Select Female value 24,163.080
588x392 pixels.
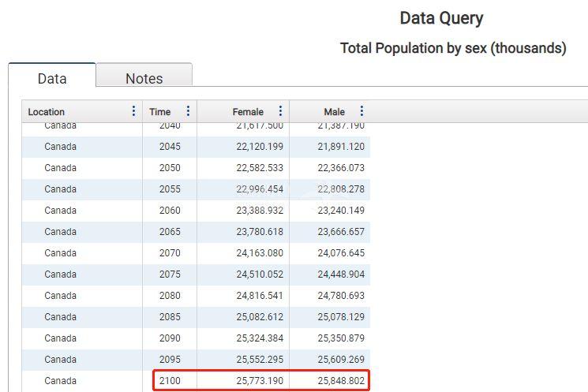(260, 253)
